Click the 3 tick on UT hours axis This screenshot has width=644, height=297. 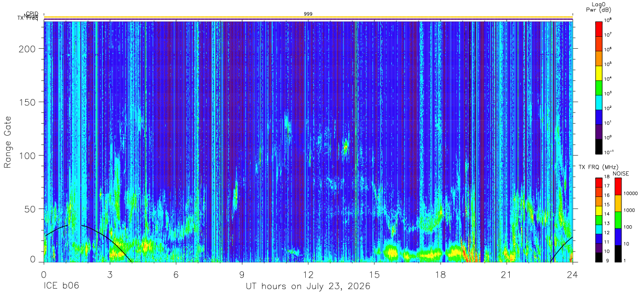pyautogui.click(x=110, y=274)
